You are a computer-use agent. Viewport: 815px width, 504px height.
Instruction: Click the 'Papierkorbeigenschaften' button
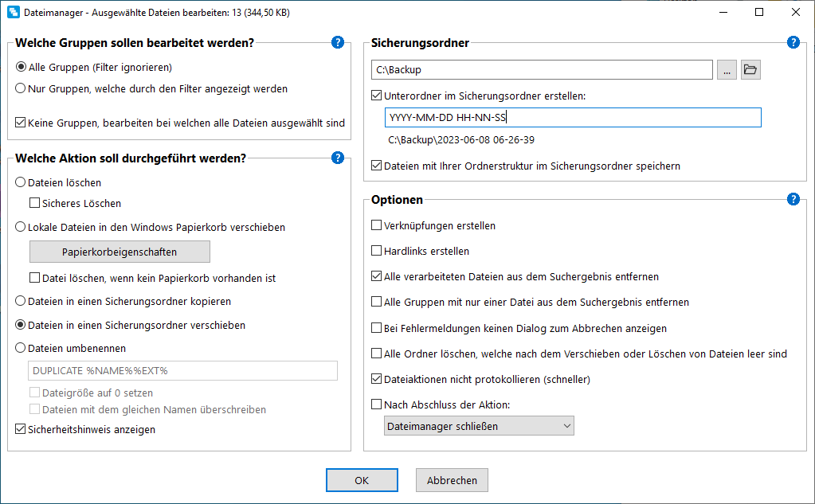point(120,252)
